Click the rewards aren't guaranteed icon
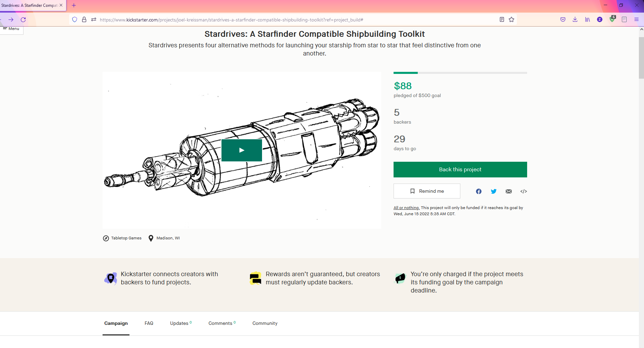 (256, 279)
